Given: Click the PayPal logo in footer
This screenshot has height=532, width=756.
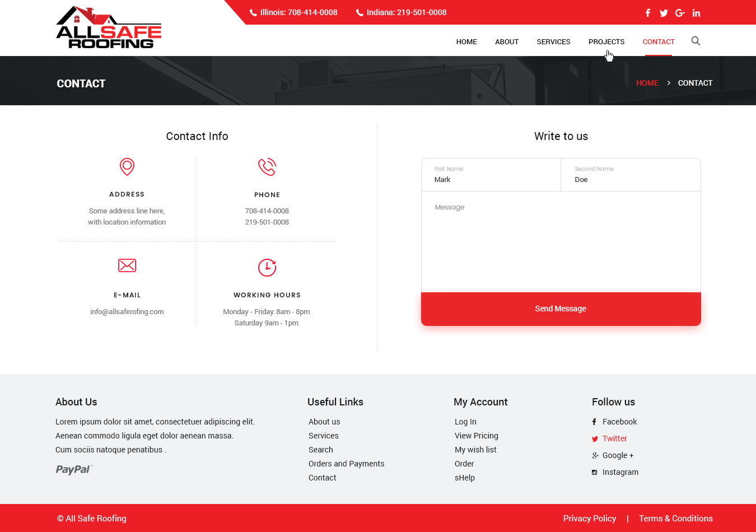Looking at the screenshot, I should tap(74, 469).
